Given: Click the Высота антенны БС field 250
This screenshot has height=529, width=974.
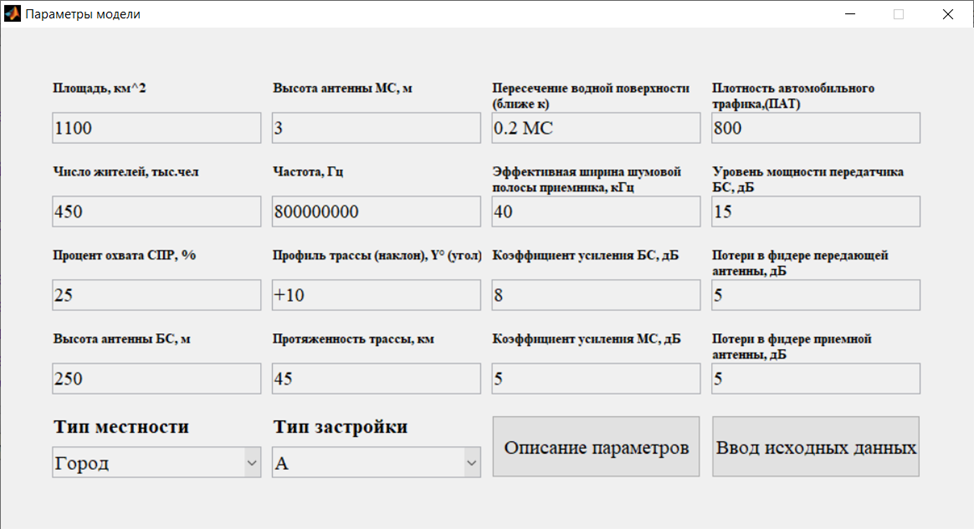Looking at the screenshot, I should coord(157,379).
